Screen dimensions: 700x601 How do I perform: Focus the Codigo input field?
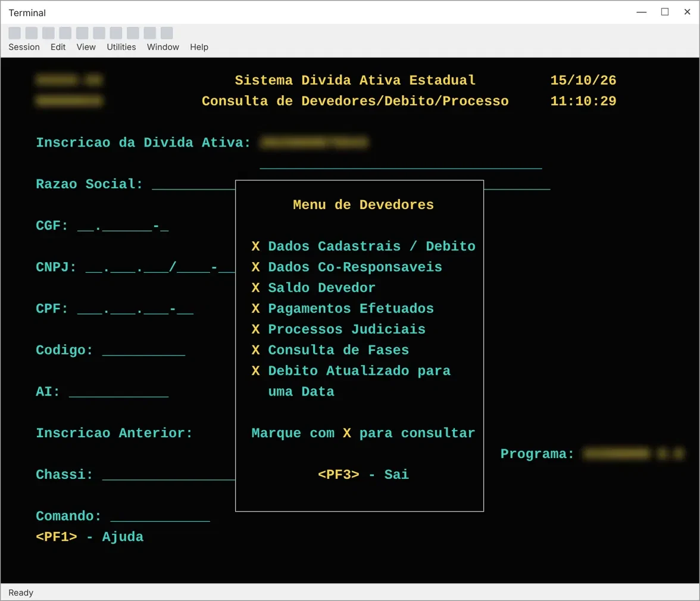pyautogui.click(x=144, y=351)
